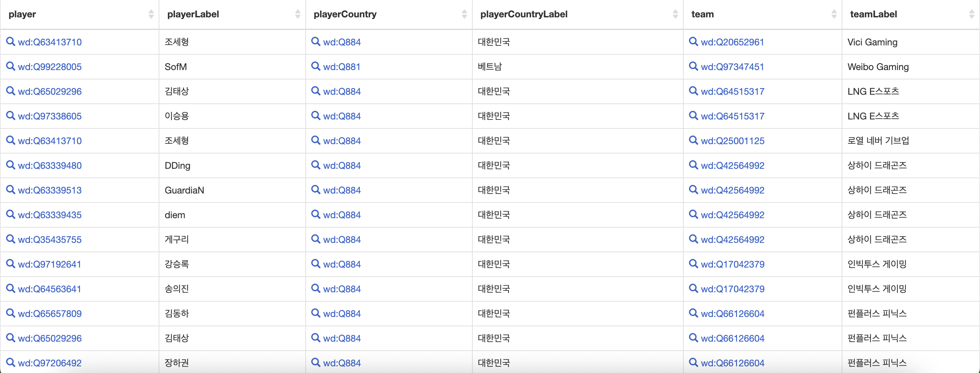The height and width of the screenshot is (373, 980).
Task: Click magnifier beside wd:Q66126604 in 장하권 row
Action: (x=693, y=362)
